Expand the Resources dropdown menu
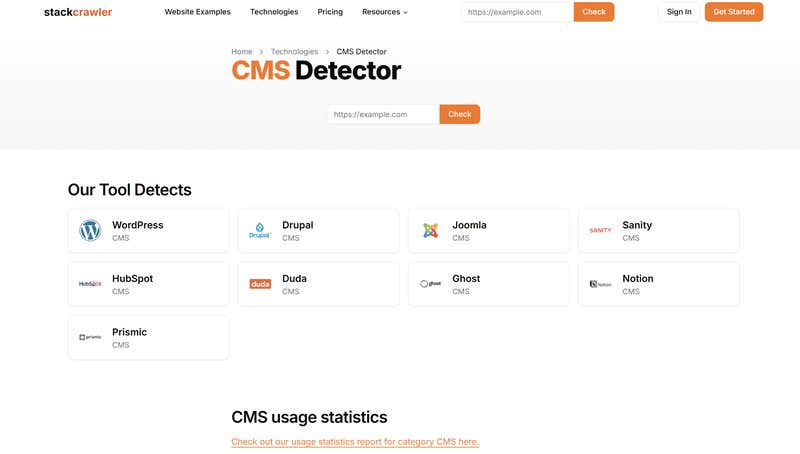The image size is (800, 454). pos(385,12)
